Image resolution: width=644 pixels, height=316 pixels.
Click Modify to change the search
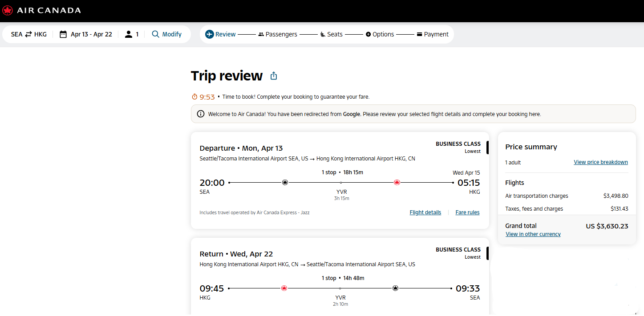(167, 34)
